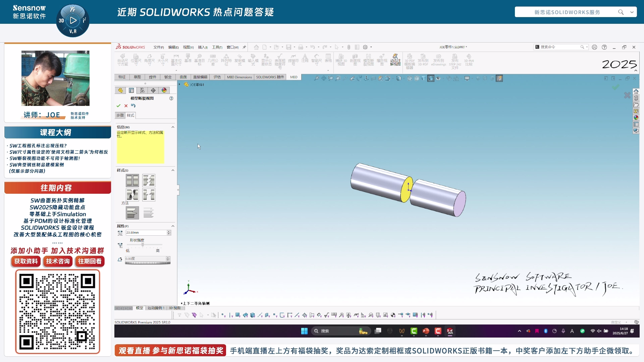Adjust the 形状强度 shape intensity slider
The width and height of the screenshot is (644, 362).
(143, 245)
